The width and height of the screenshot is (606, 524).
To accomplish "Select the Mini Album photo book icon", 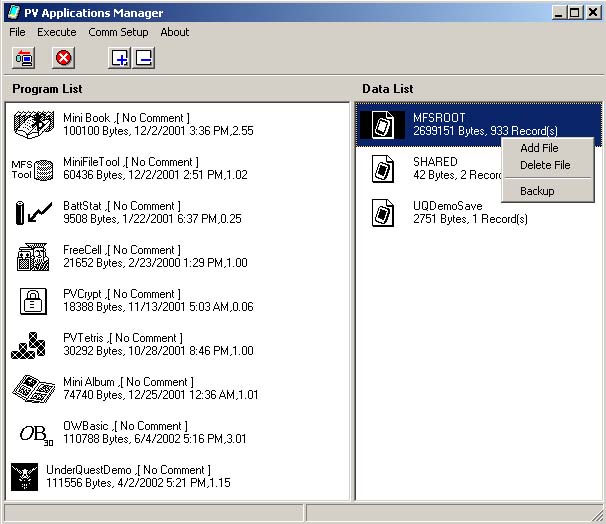I will pos(33,389).
